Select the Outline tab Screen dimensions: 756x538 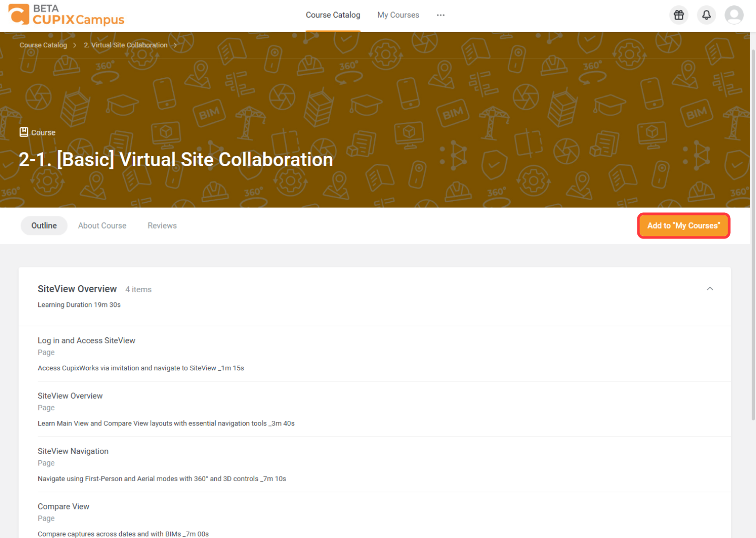pos(44,225)
